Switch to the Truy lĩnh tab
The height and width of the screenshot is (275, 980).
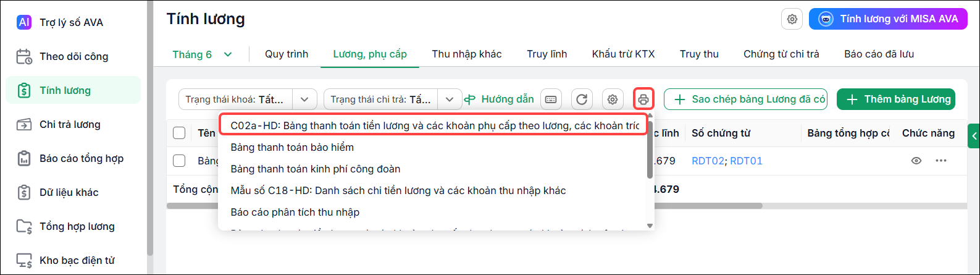click(547, 54)
